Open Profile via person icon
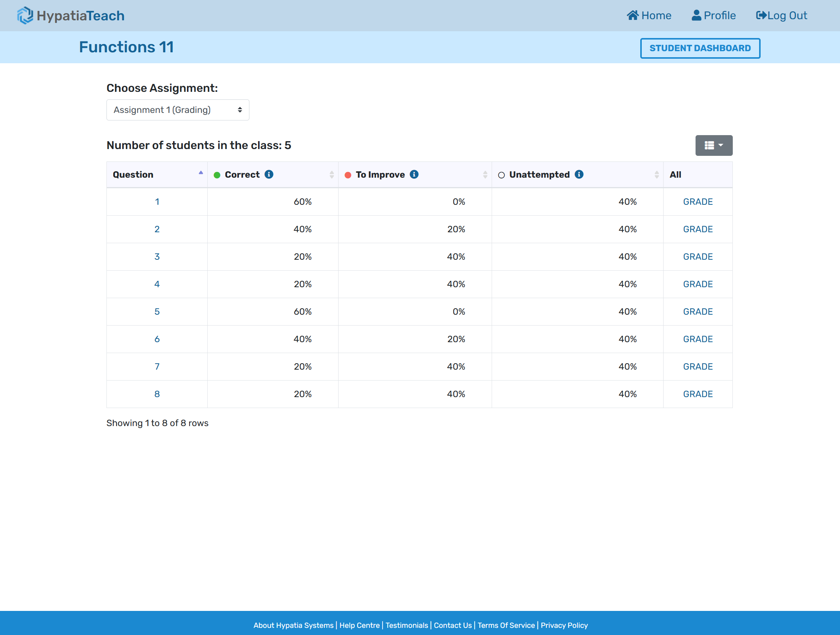 click(696, 15)
